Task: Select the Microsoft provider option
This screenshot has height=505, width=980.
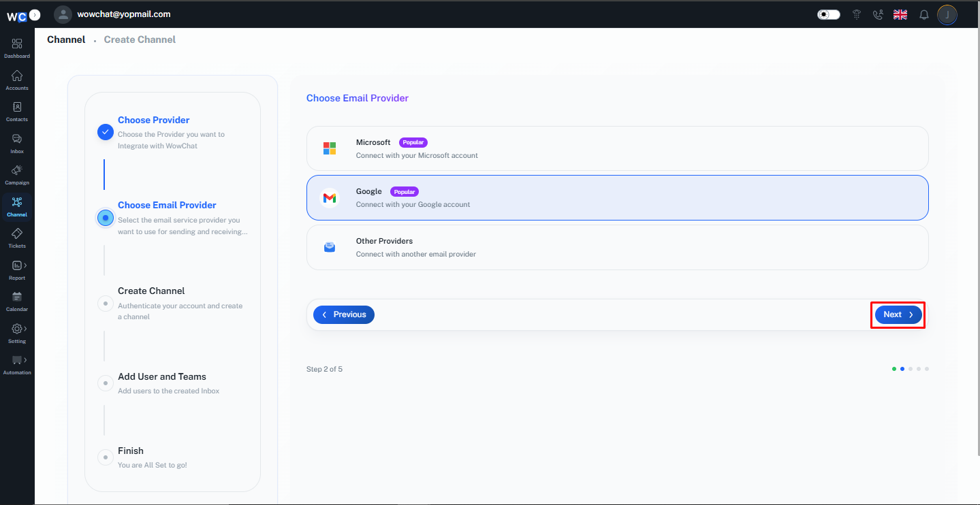Action: point(618,148)
